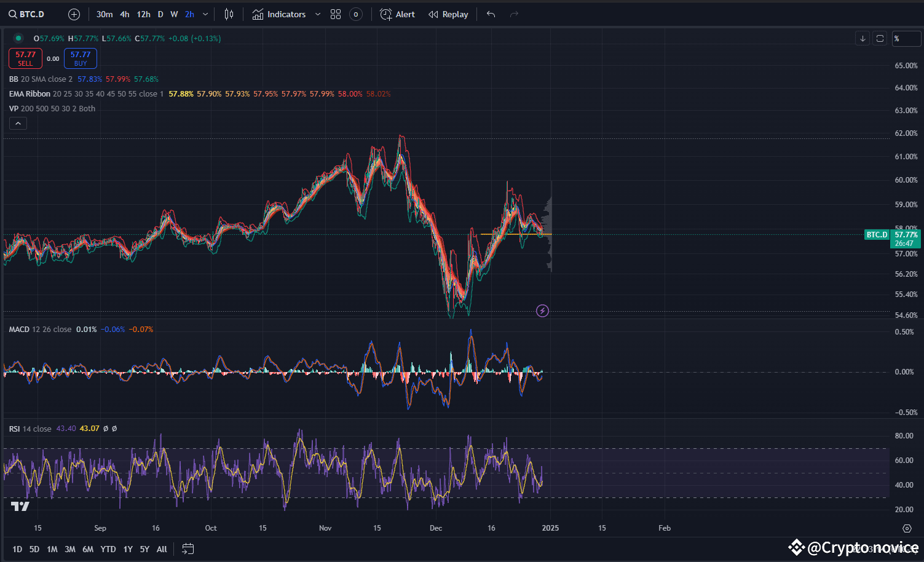Select the YTD date range
Image resolution: width=924 pixels, height=562 pixels.
click(108, 549)
